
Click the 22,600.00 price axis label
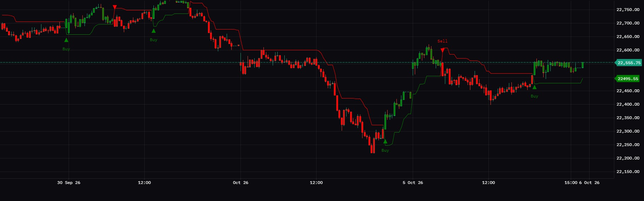point(628,50)
